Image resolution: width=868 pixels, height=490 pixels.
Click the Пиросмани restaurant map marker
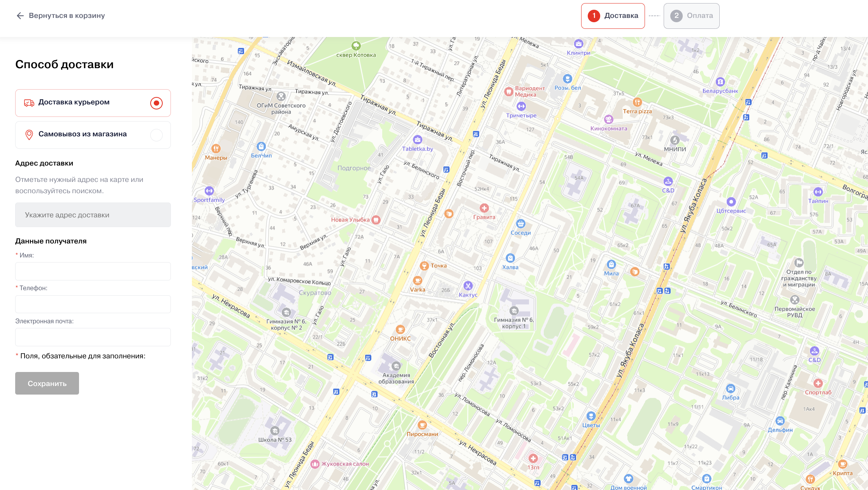pyautogui.click(x=422, y=425)
